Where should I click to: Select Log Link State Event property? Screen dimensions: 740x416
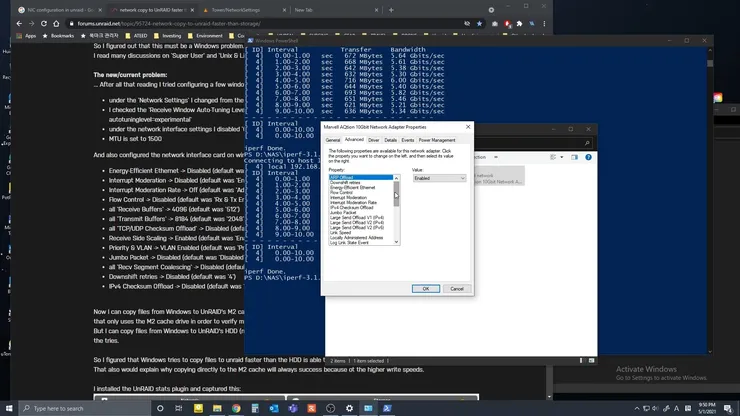[361, 243]
